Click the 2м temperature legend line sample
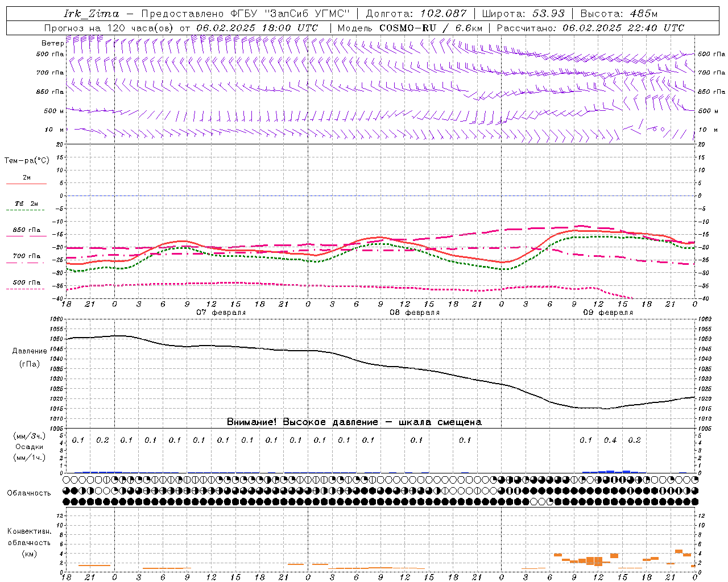This screenshot has height=582, width=728. click(26, 184)
